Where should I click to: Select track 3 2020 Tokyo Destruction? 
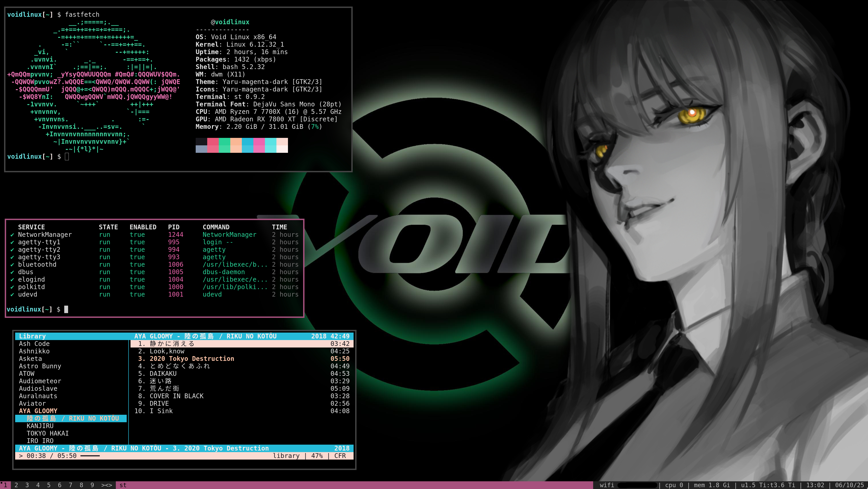coord(242,359)
